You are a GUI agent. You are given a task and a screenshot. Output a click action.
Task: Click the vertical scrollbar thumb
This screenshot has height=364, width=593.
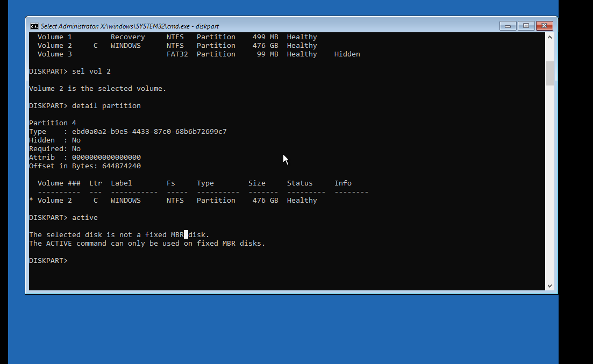pos(549,74)
